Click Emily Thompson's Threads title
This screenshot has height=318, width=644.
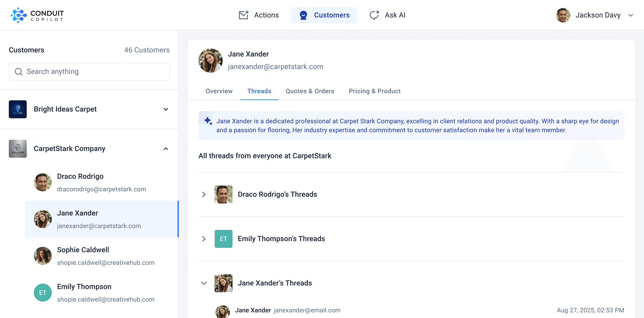(x=281, y=239)
